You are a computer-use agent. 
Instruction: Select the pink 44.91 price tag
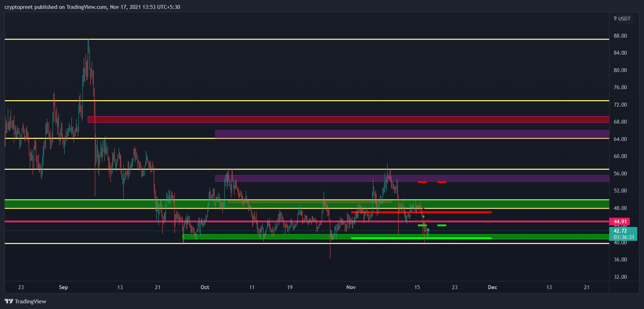coord(619,222)
